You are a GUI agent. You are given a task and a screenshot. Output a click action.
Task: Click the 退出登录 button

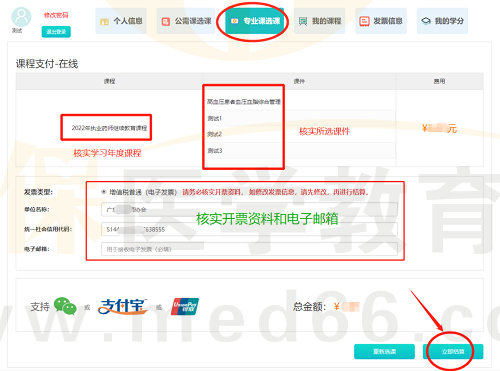(x=56, y=32)
